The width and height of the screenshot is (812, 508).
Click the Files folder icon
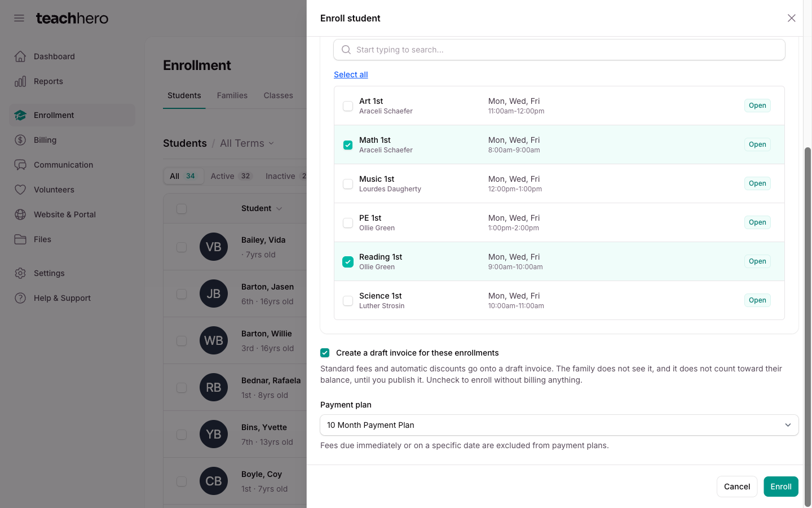(20, 239)
